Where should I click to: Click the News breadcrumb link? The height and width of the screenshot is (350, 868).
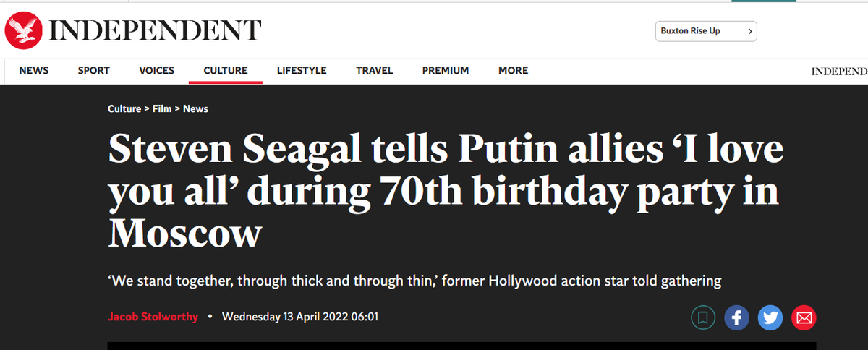195,108
